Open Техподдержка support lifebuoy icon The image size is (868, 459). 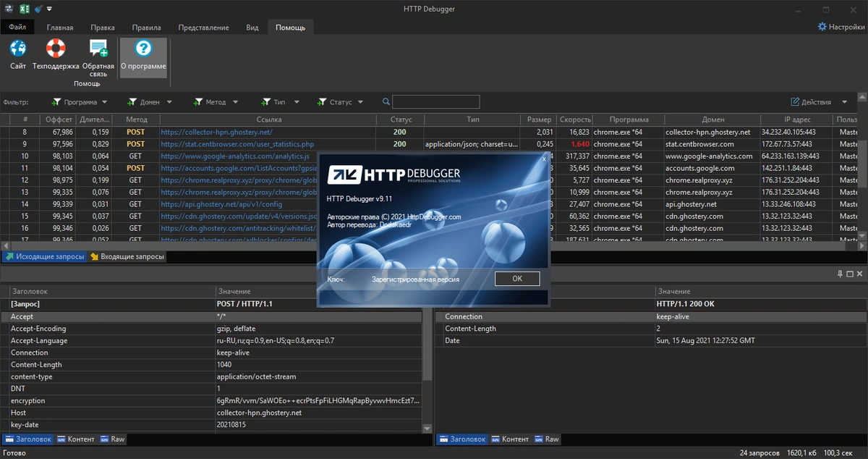tap(56, 49)
